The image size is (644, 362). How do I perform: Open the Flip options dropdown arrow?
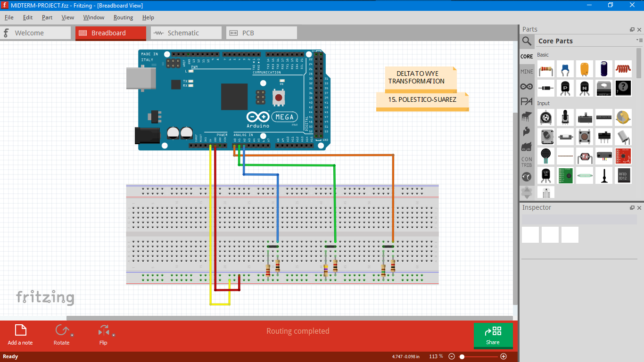tap(114, 335)
